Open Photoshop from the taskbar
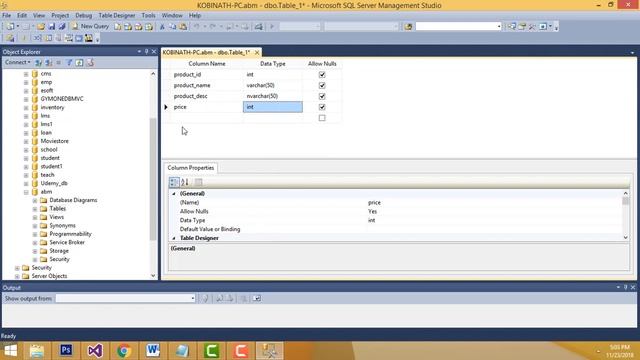This screenshot has height=360, width=640. 66,351
